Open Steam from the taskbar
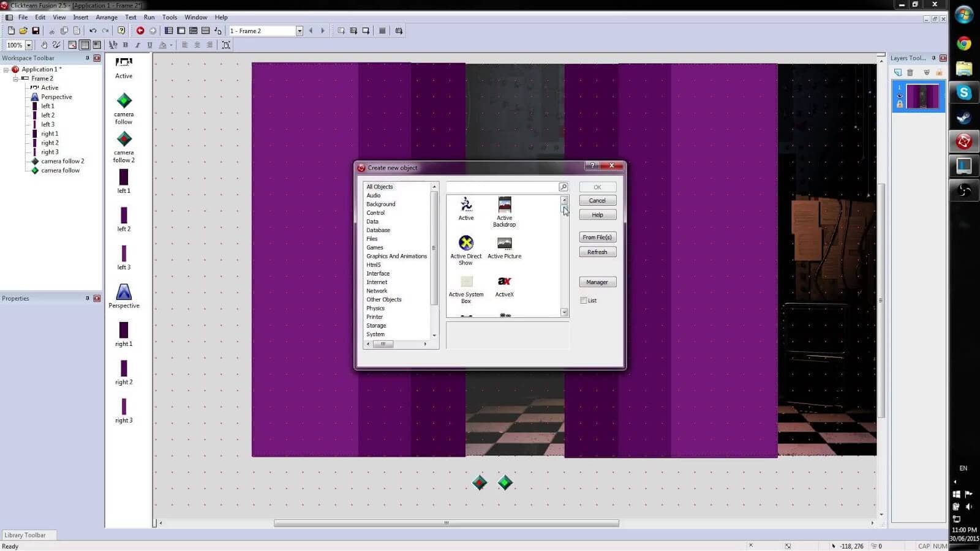 tap(964, 117)
